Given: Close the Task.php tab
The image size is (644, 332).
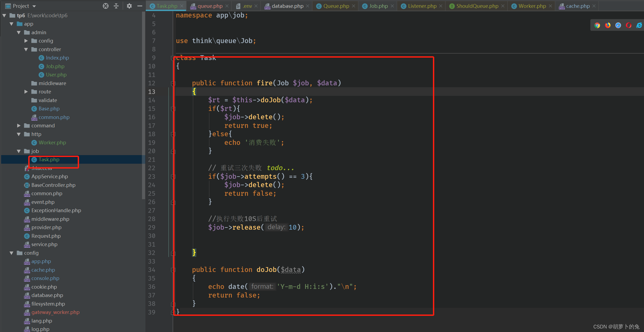Looking at the screenshot, I should click(182, 6).
